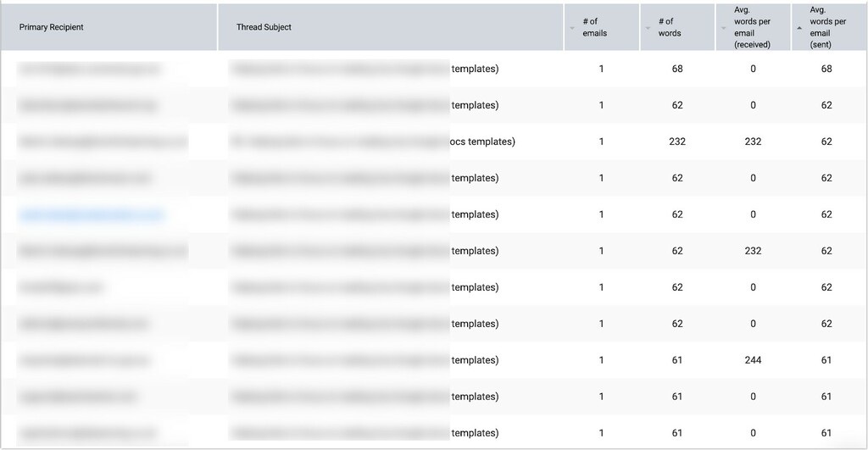868x450 pixels.
Task: Click 232 received value in 'ocs templates)' row
Action: 753,142
